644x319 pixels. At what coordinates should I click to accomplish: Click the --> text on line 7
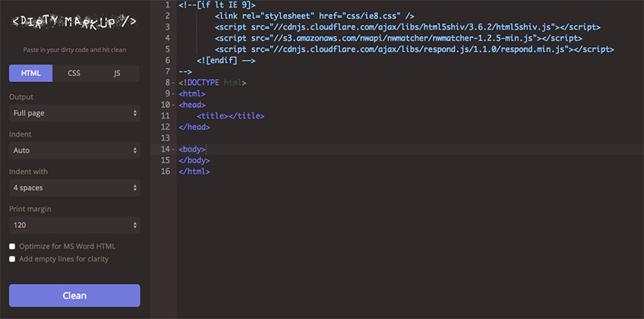click(x=185, y=72)
